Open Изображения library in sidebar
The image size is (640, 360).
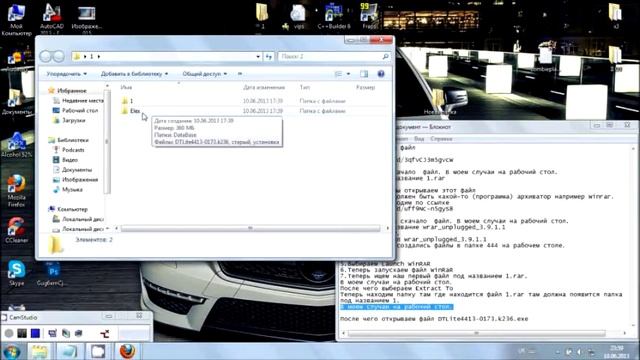(80, 180)
